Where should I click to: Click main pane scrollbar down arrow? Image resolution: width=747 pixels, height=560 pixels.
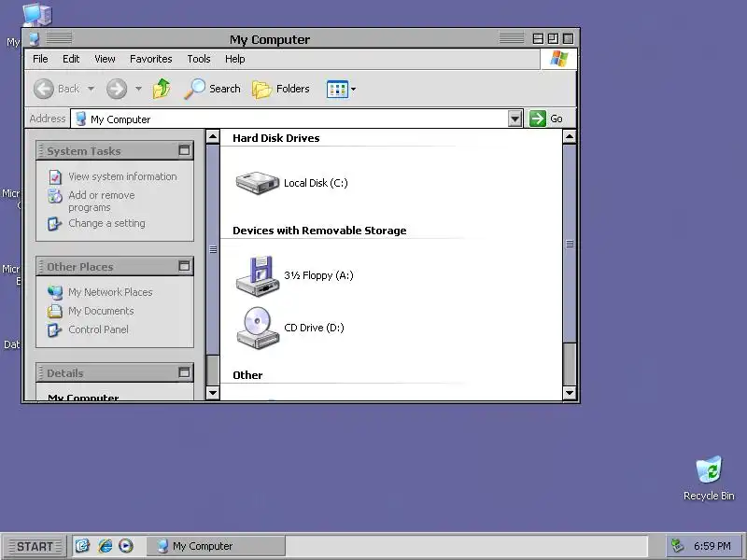pyautogui.click(x=570, y=393)
